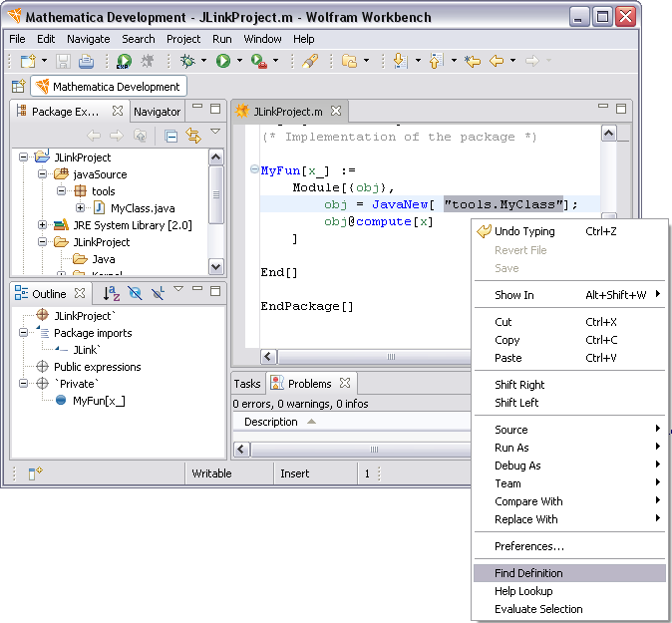Image resolution: width=672 pixels, height=623 pixels.
Task: Close the Outline view tab
Action: (80, 293)
